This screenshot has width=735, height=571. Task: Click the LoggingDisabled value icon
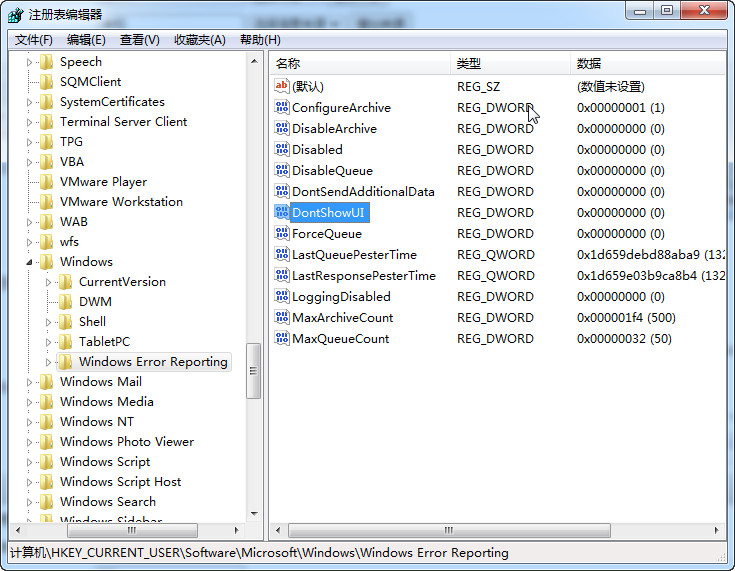click(281, 296)
